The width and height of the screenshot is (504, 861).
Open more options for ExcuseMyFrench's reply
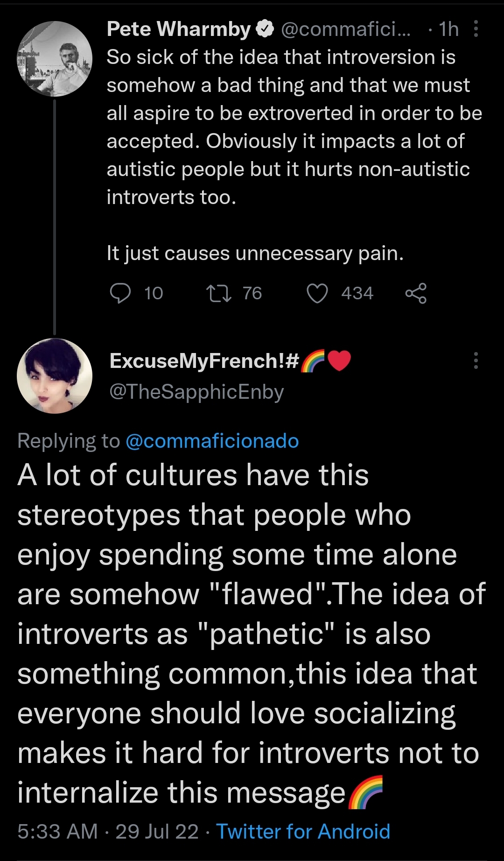476,361
